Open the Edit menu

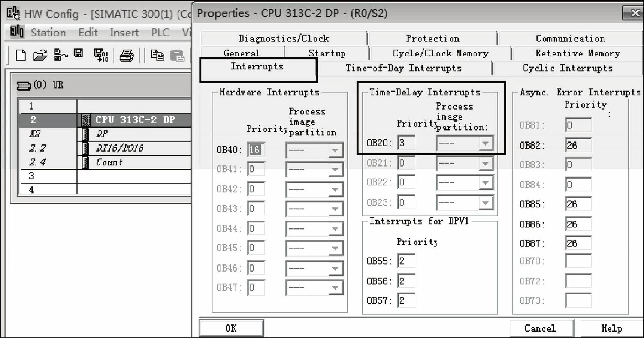click(88, 33)
